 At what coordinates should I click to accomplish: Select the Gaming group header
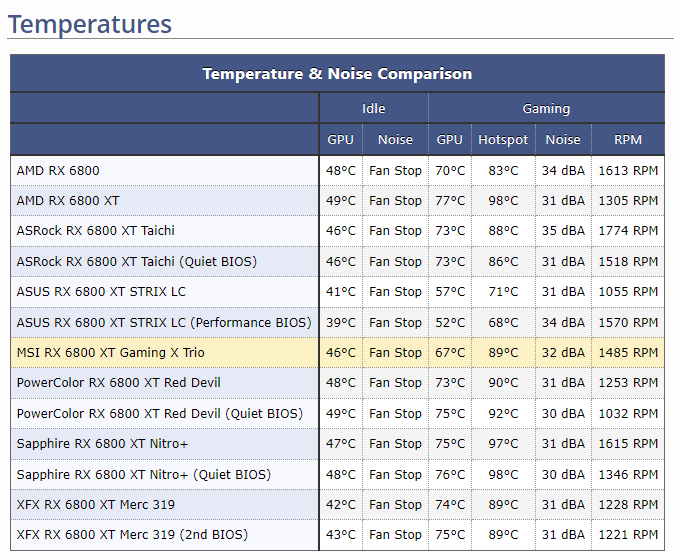tap(546, 108)
